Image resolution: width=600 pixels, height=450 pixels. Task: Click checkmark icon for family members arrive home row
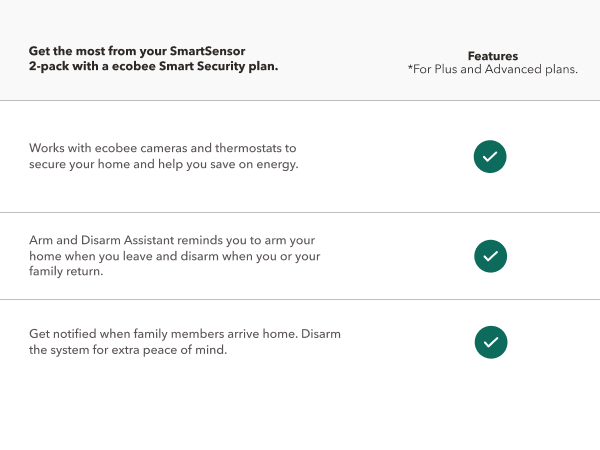point(491,342)
